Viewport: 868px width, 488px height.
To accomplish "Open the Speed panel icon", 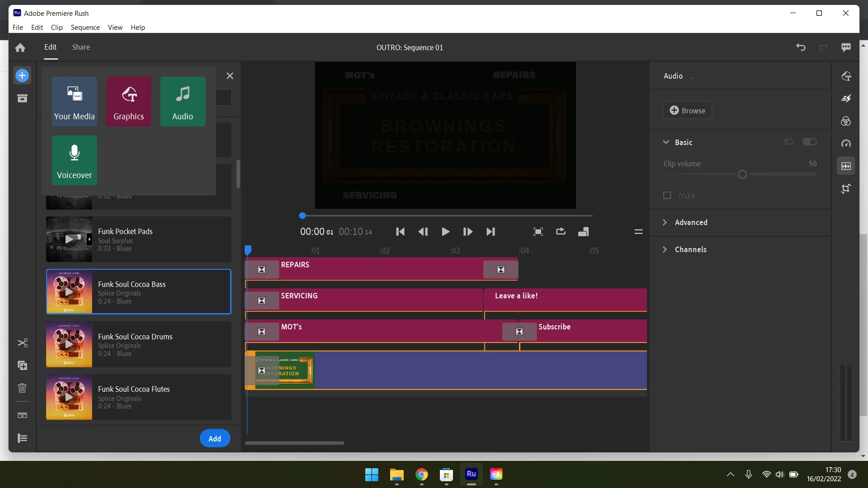I will click(x=846, y=144).
